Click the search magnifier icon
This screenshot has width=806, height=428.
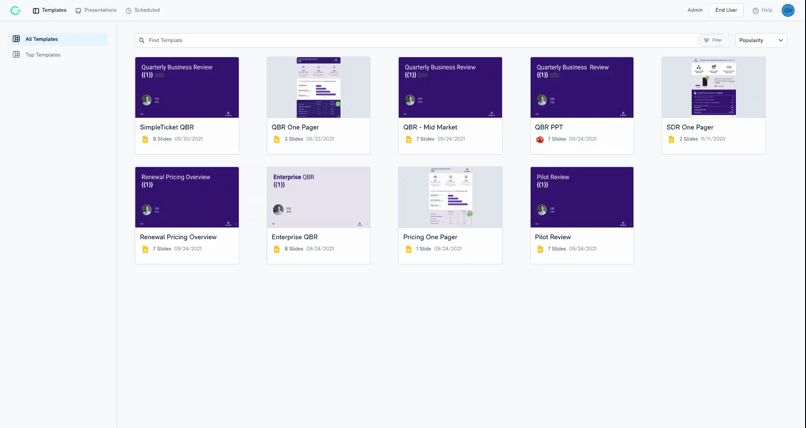[x=142, y=40]
